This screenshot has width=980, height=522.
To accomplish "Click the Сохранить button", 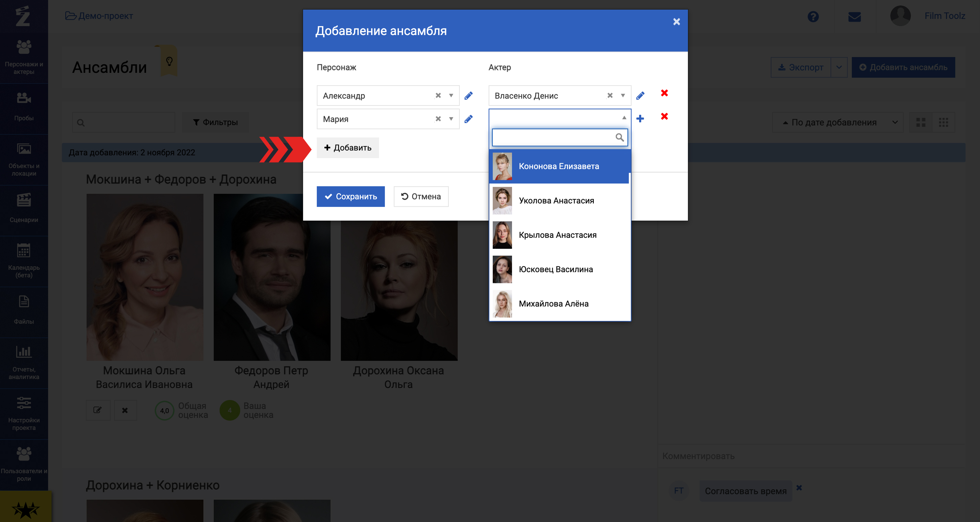I will click(350, 196).
